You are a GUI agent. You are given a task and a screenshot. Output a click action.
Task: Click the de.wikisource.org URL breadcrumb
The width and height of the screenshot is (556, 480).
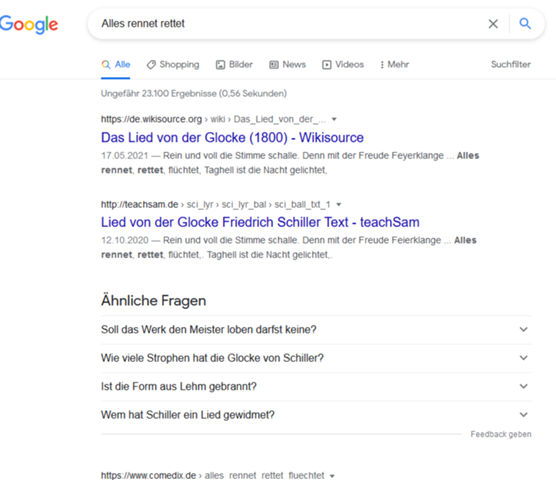click(213, 119)
